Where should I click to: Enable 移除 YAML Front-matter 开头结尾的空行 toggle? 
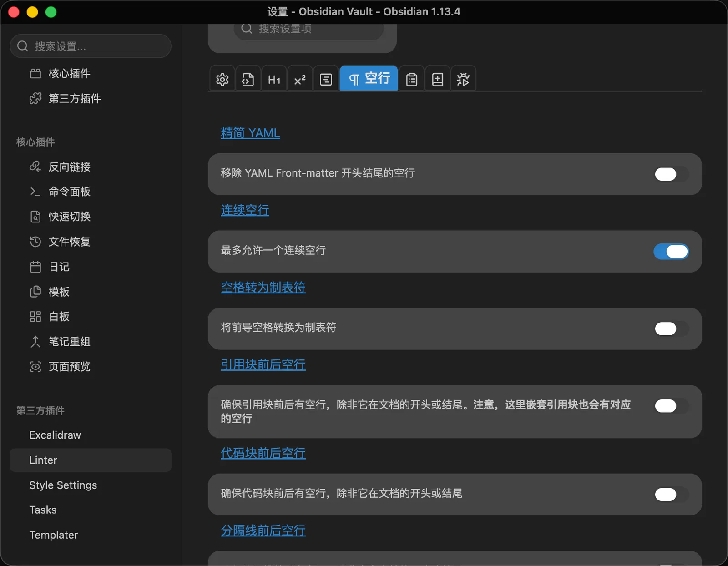(671, 174)
